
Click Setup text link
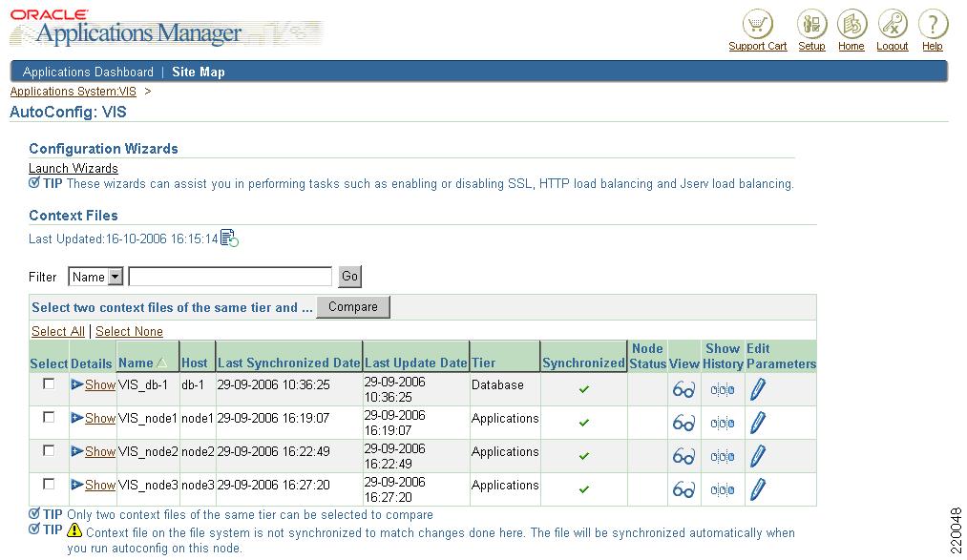coord(811,46)
